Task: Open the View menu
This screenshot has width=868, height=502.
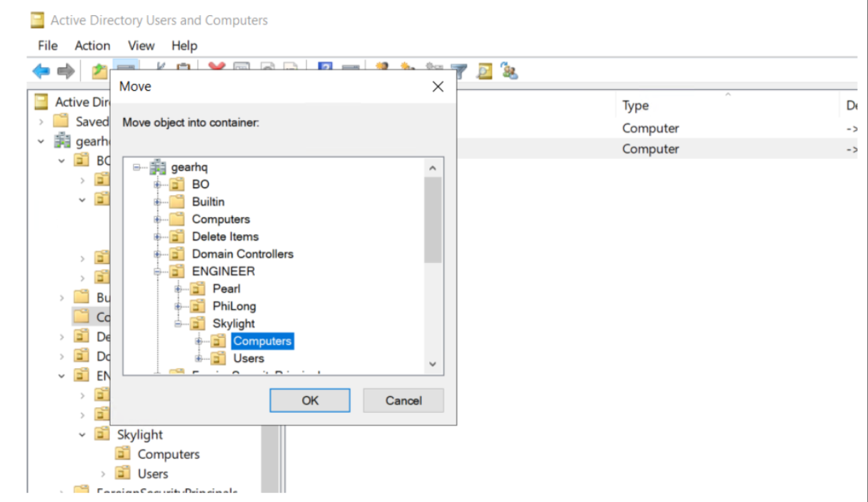Action: [x=141, y=45]
